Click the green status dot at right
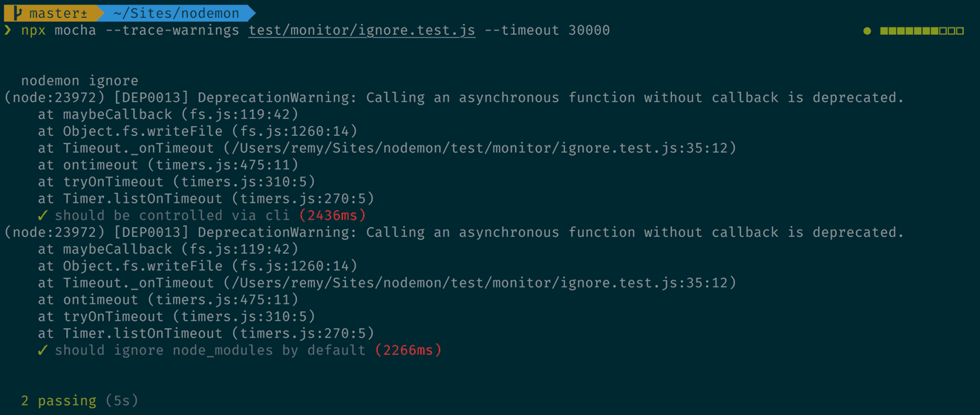980x415 pixels. click(867, 31)
